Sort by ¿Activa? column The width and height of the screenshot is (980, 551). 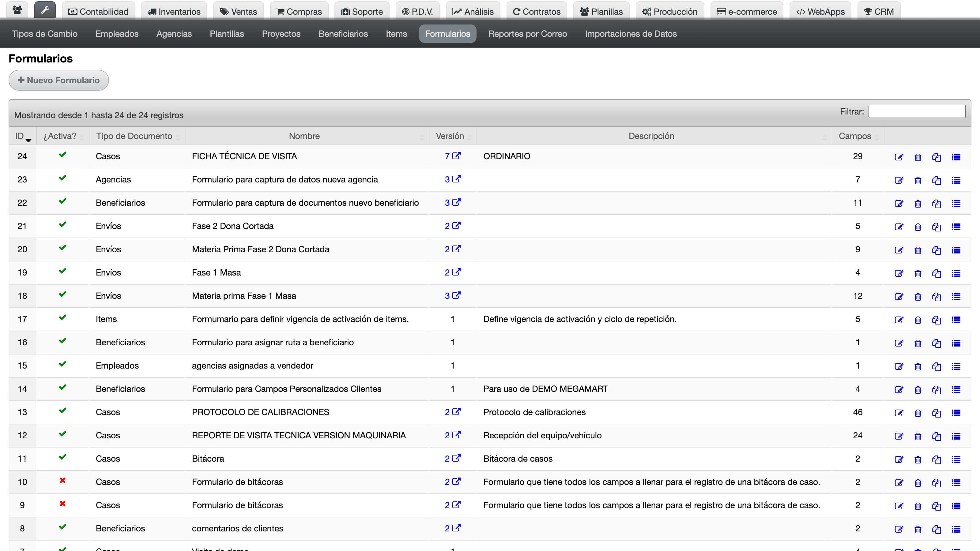pos(63,136)
